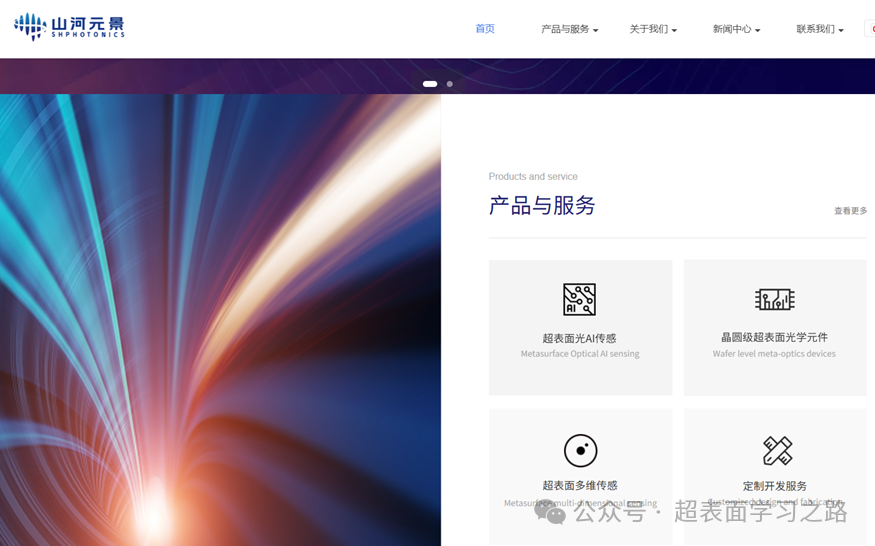The width and height of the screenshot is (875, 546).
Task: Follow the 查看更多 link
Action: 850,210
